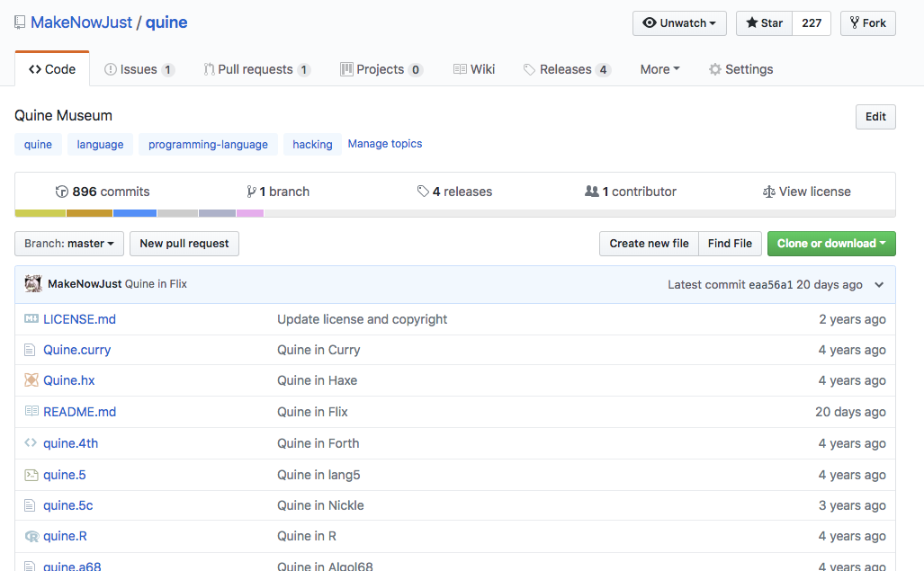The width and height of the screenshot is (924, 571).
Task: Click the file icon beside quine.5c
Action: coord(30,505)
